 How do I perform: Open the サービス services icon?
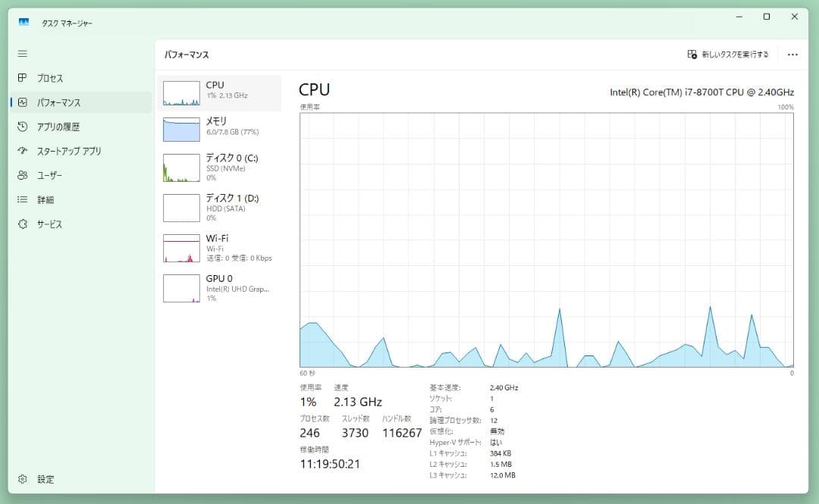click(23, 224)
